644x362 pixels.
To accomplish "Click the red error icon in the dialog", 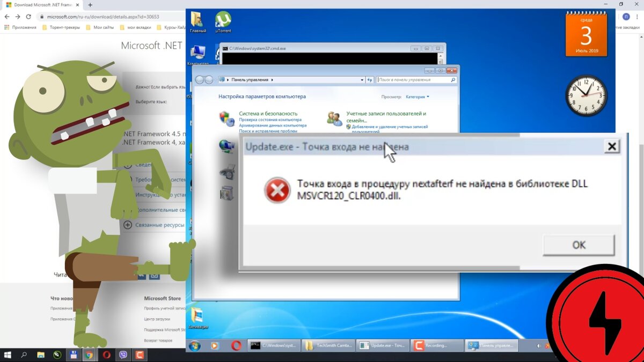I will pyautogui.click(x=277, y=190).
